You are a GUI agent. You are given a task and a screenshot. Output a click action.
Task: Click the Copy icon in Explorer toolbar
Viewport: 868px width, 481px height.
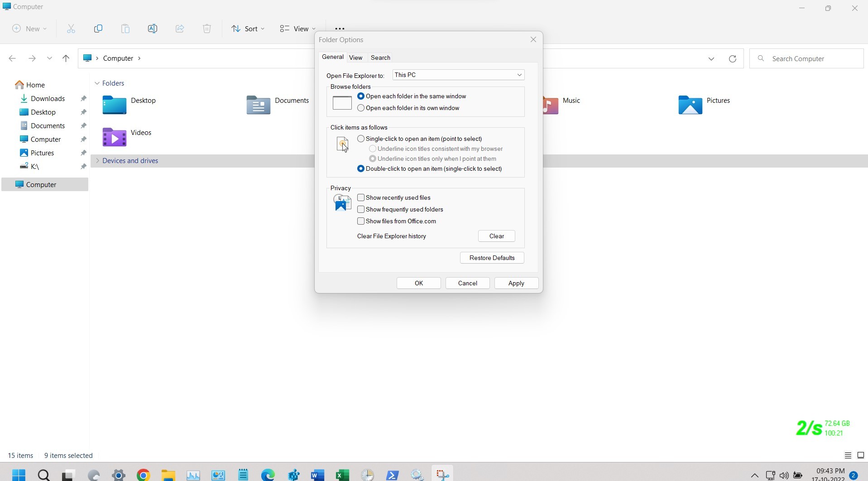[98, 29]
